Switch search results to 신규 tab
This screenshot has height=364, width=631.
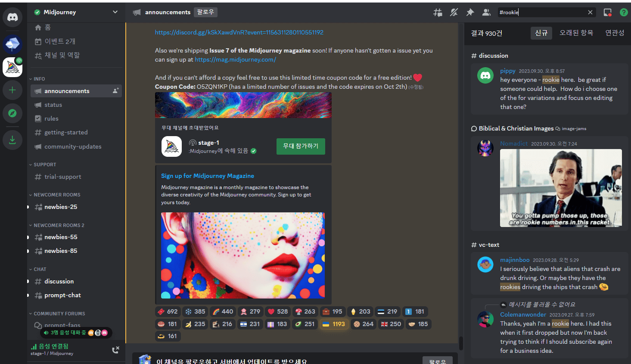coord(541,33)
